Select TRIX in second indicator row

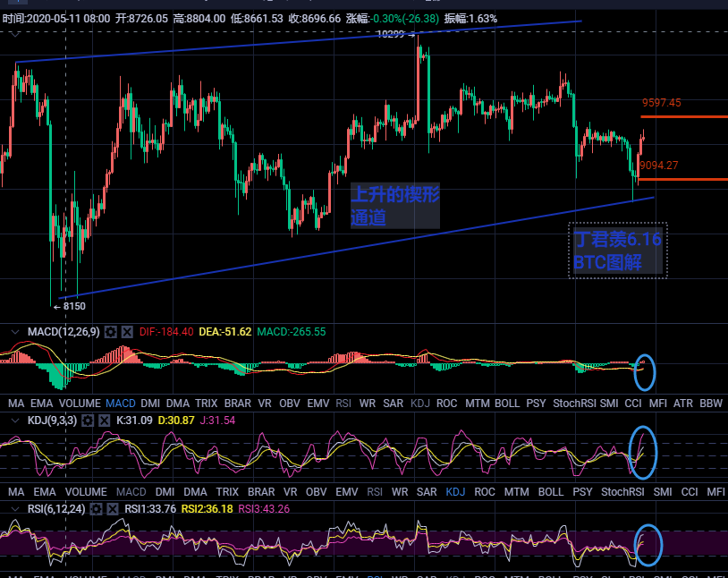[x=227, y=492]
